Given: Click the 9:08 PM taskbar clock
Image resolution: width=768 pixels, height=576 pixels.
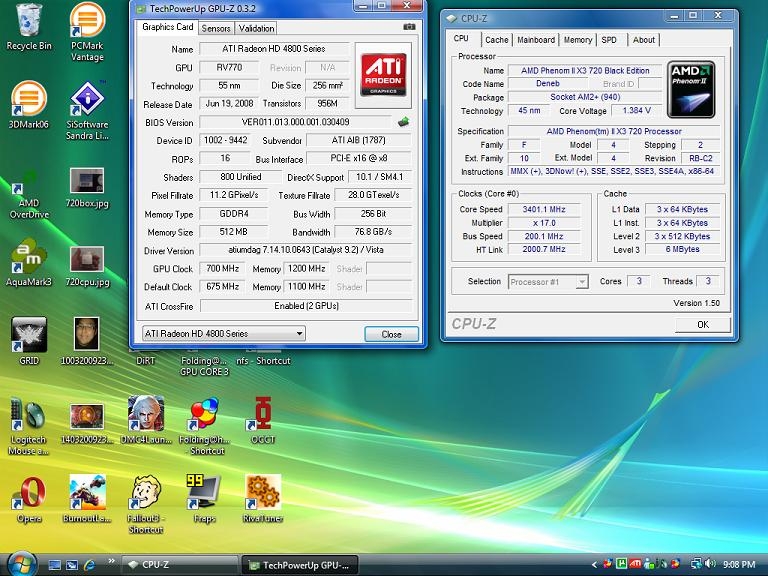Looking at the screenshot, I should [x=739, y=564].
